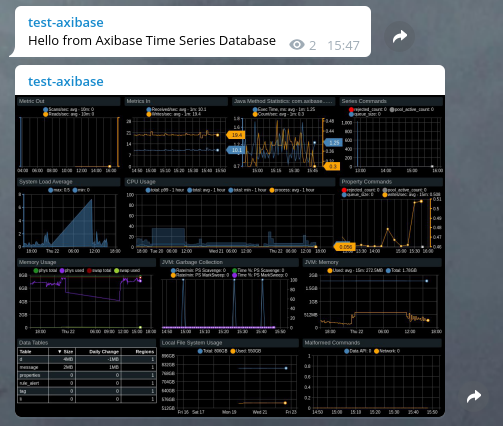This screenshot has width=503, height=426.
Task: Click the forward arrow beside the Hello message
Action: coord(400,36)
